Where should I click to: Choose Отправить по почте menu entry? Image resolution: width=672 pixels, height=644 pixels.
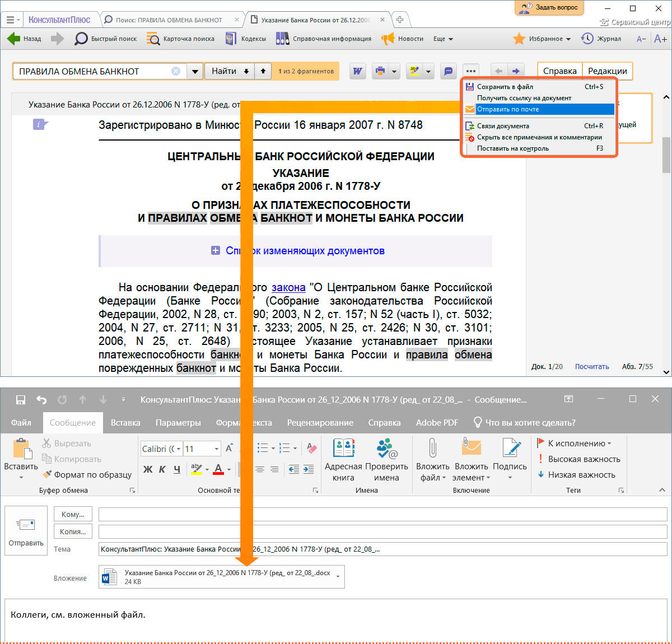click(540, 109)
